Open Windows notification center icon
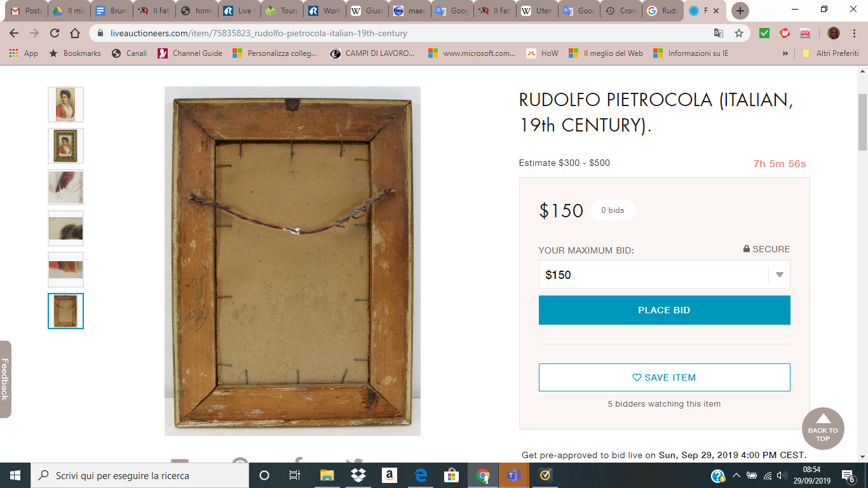Image resolution: width=868 pixels, height=488 pixels. tap(848, 475)
